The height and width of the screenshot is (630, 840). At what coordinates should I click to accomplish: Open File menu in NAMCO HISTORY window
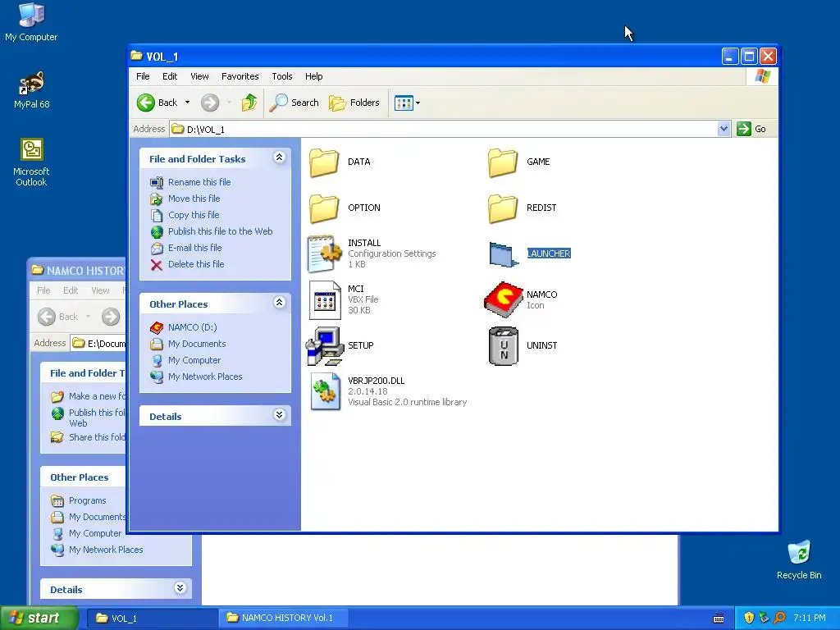(x=43, y=290)
